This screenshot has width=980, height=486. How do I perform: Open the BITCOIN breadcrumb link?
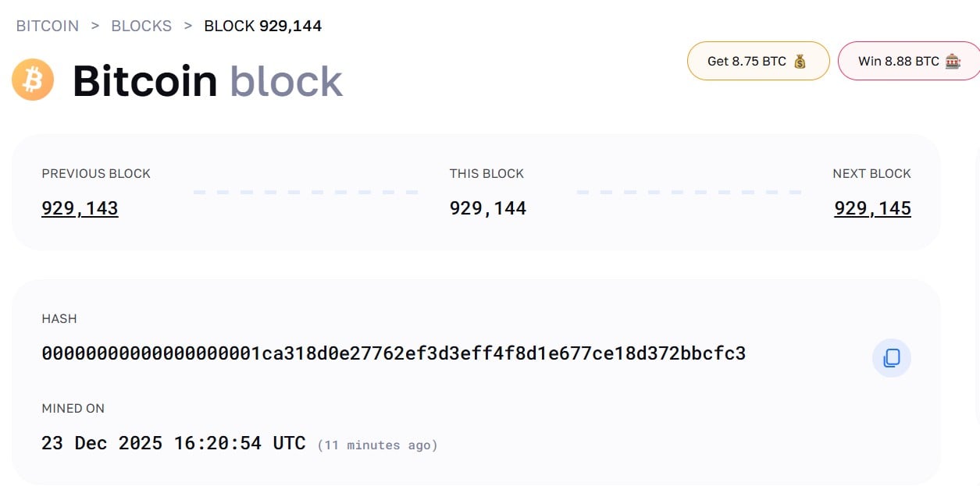click(47, 26)
